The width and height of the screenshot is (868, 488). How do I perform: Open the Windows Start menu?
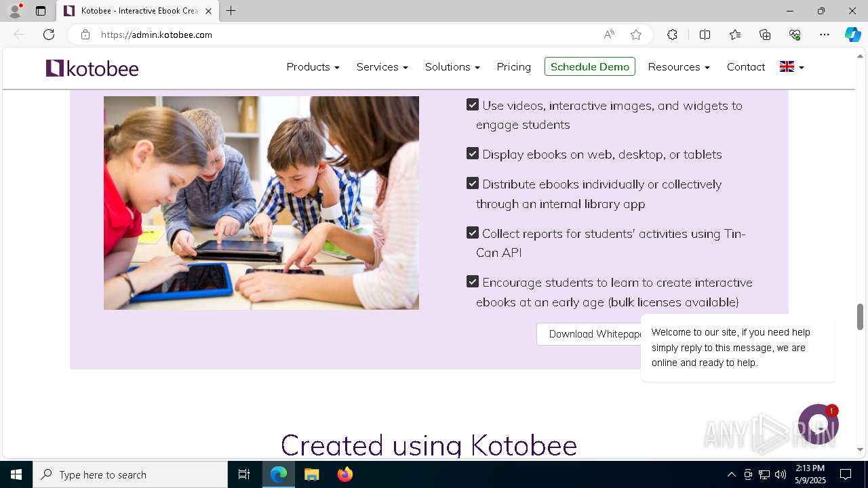[x=16, y=474]
